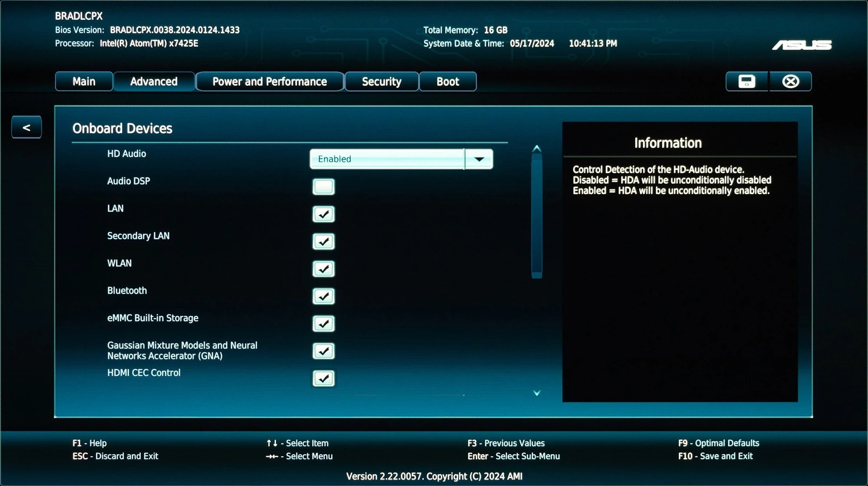The width and height of the screenshot is (868, 486).
Task: Toggle the Secondary LAN checkbox
Action: coord(323,242)
